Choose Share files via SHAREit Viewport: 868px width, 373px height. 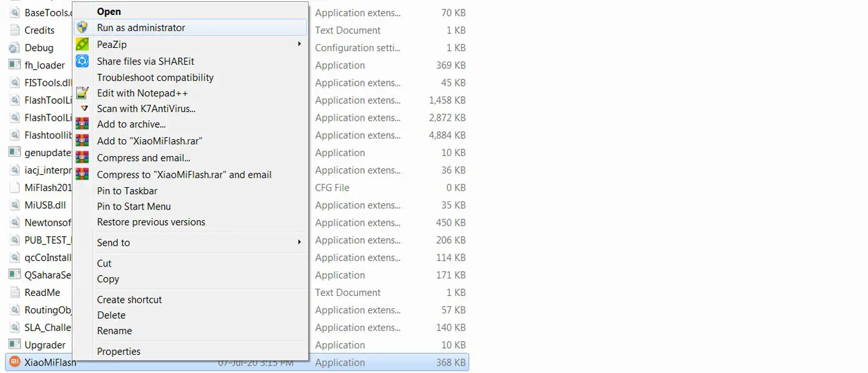point(145,61)
